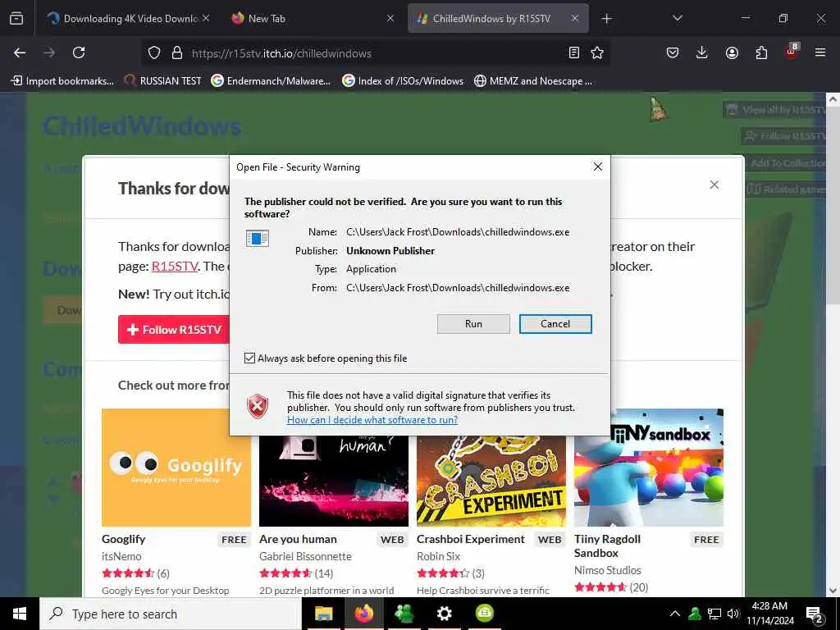Open author Nimso Studios link

[608, 570]
